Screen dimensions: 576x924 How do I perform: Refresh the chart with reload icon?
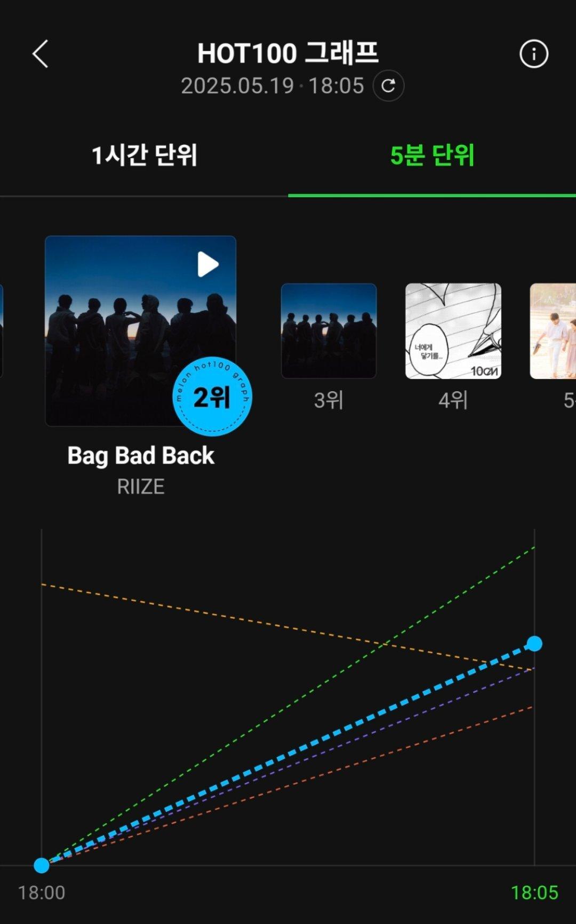[x=388, y=85]
